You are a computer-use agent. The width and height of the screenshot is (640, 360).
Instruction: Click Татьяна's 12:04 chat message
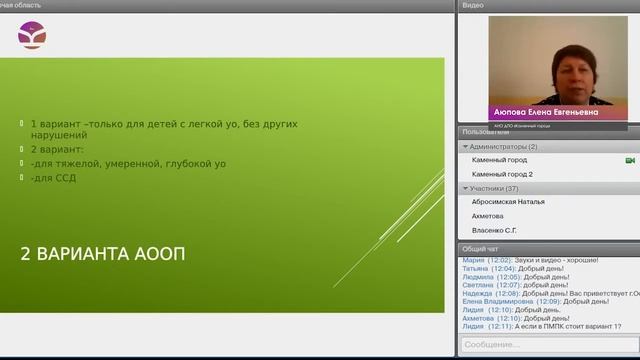coord(513,269)
